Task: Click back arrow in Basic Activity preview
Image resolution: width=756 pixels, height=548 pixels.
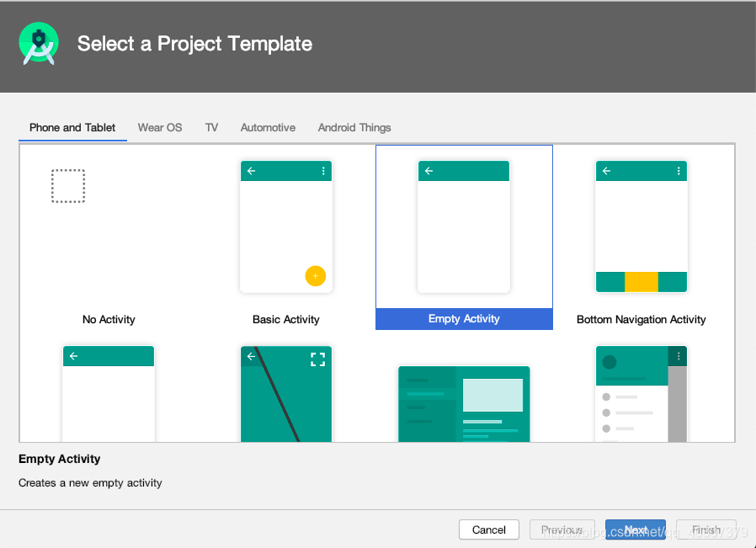Action: pos(251,171)
